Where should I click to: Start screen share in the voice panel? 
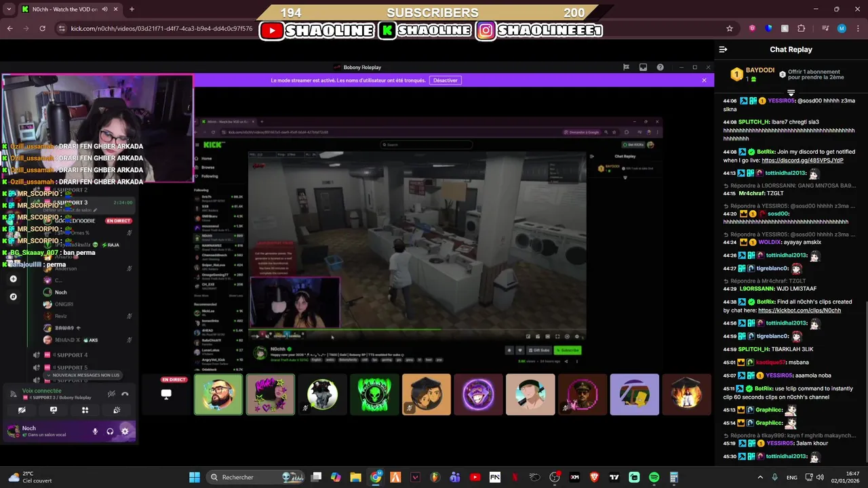coord(54,410)
